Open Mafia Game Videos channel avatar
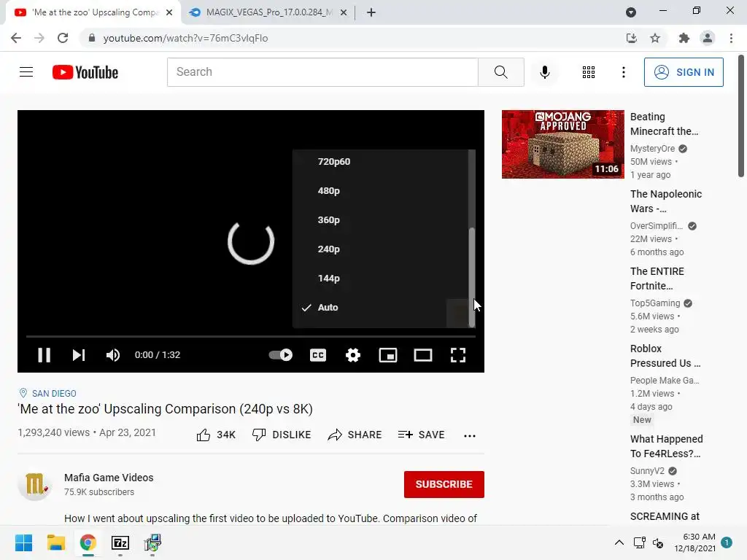 click(x=35, y=484)
